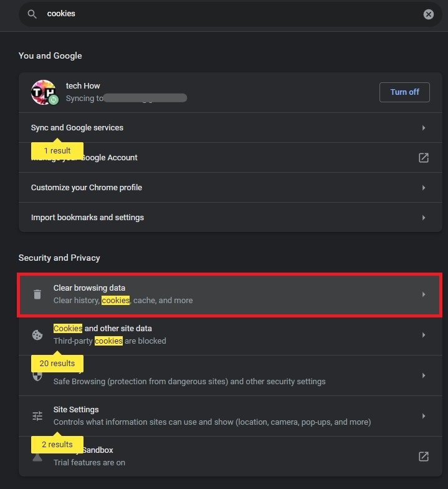448x489 pixels.
Task: Turn off sync with the button
Action: click(404, 92)
